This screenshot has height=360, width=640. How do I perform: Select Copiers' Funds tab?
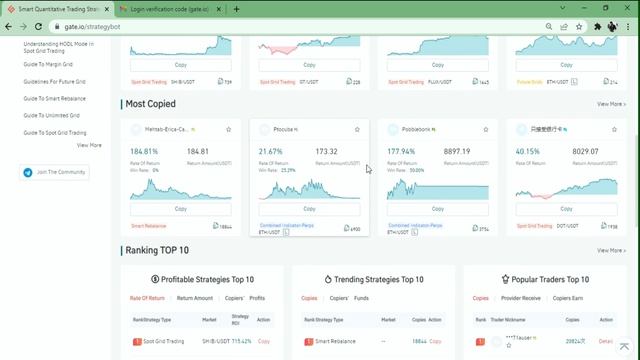(x=349, y=298)
